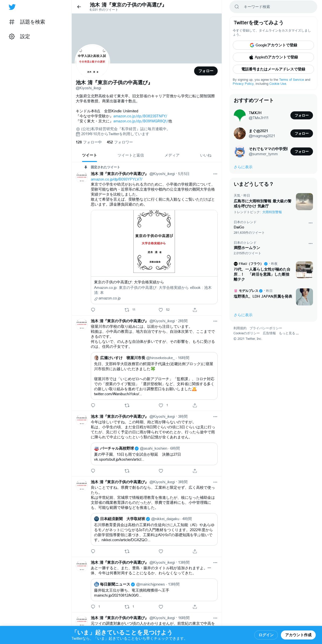
Task: Open 大雨特別警報 trend topic link
Action: (x=272, y=212)
